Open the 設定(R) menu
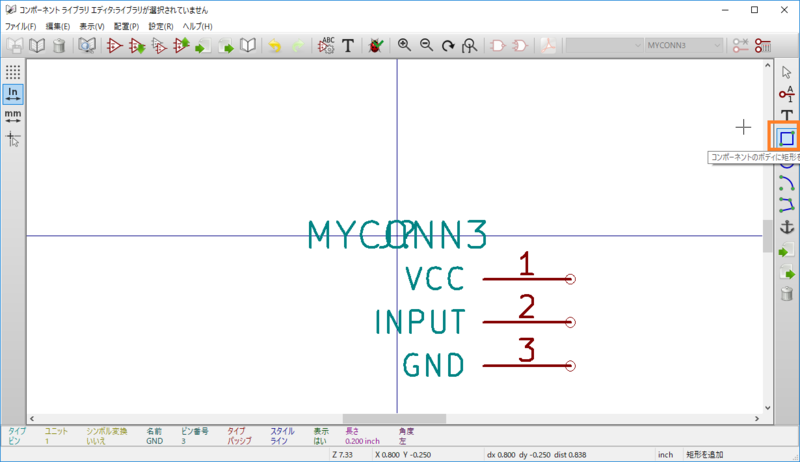The height and width of the screenshot is (462, 800). (161, 27)
